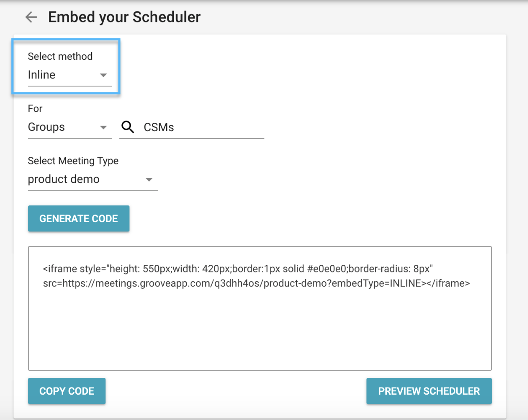528x420 pixels.
Task: Copy the embed code with COPY CODE
Action: (67, 391)
